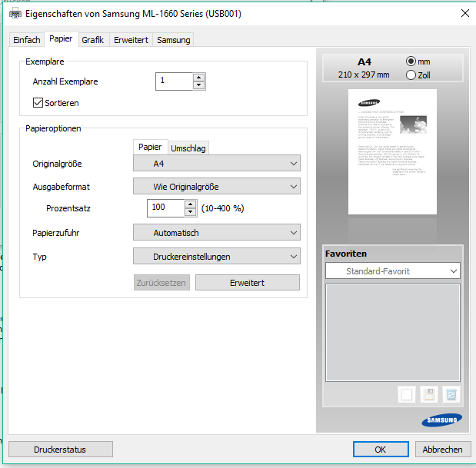Open the Originalgröße dropdown showing A4
This screenshot has height=468, width=476.
pos(217,164)
